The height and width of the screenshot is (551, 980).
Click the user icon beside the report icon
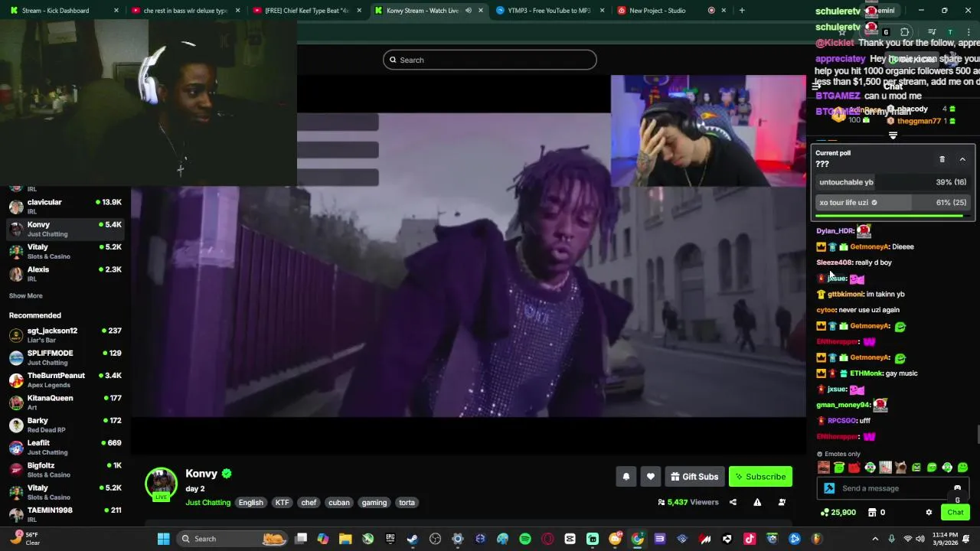[782, 502]
